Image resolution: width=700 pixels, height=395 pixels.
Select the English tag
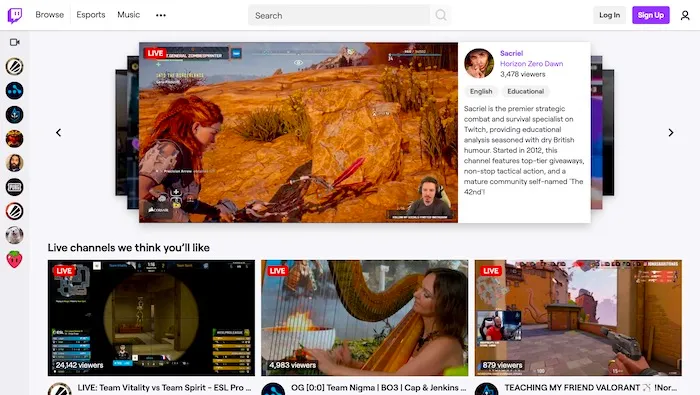(481, 91)
